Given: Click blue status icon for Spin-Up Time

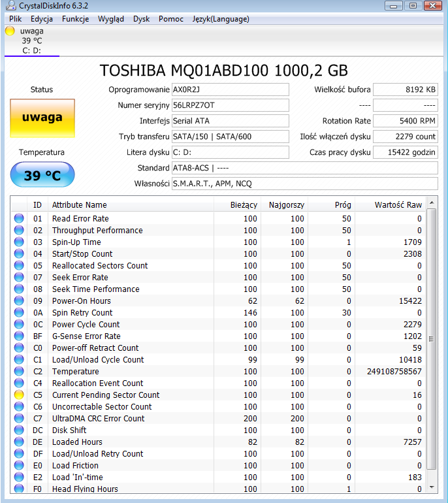Looking at the screenshot, I should tap(19, 242).
